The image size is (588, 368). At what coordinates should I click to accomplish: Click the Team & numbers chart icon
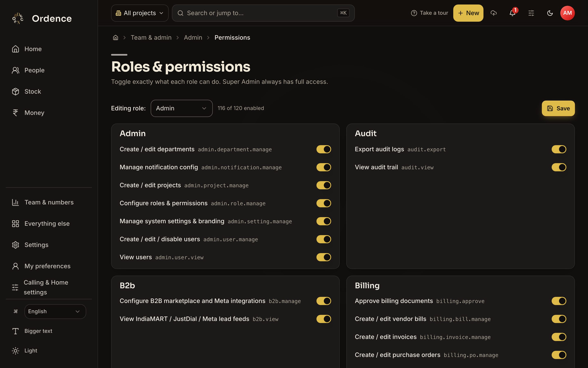click(x=16, y=202)
